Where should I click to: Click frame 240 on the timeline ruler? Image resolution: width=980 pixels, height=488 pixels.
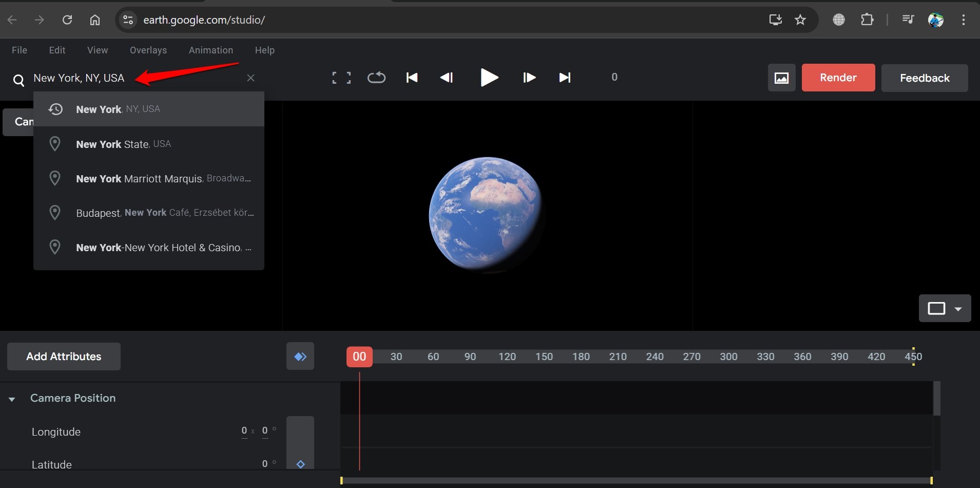(x=655, y=356)
